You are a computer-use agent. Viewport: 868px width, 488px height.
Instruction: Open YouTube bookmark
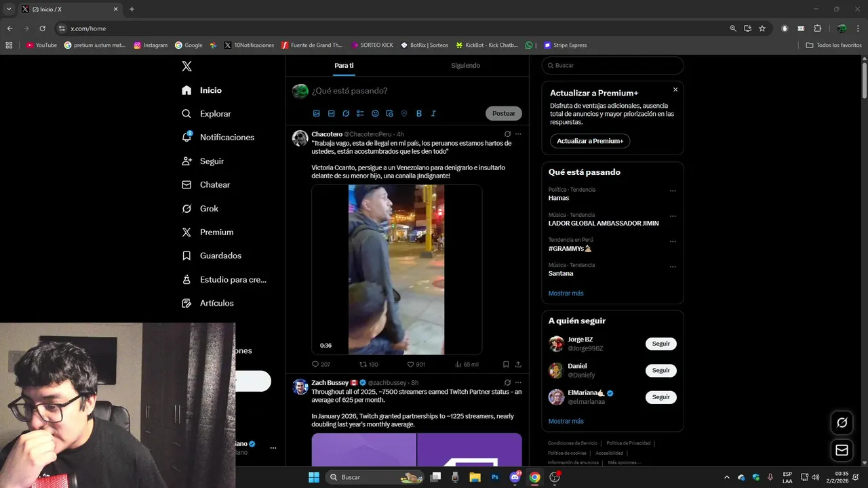click(x=41, y=45)
